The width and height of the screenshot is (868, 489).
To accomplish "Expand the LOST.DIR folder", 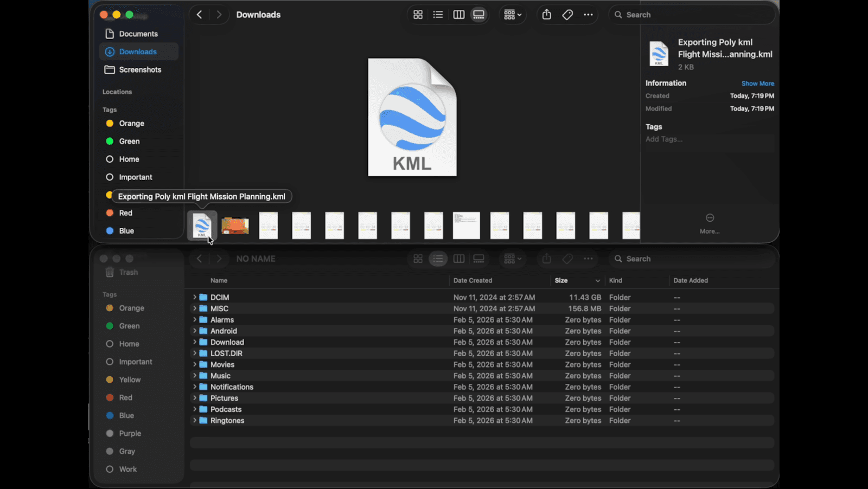I will (x=194, y=353).
